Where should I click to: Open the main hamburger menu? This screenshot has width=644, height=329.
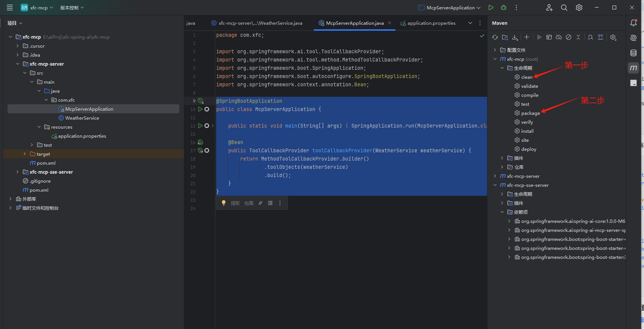[10, 8]
